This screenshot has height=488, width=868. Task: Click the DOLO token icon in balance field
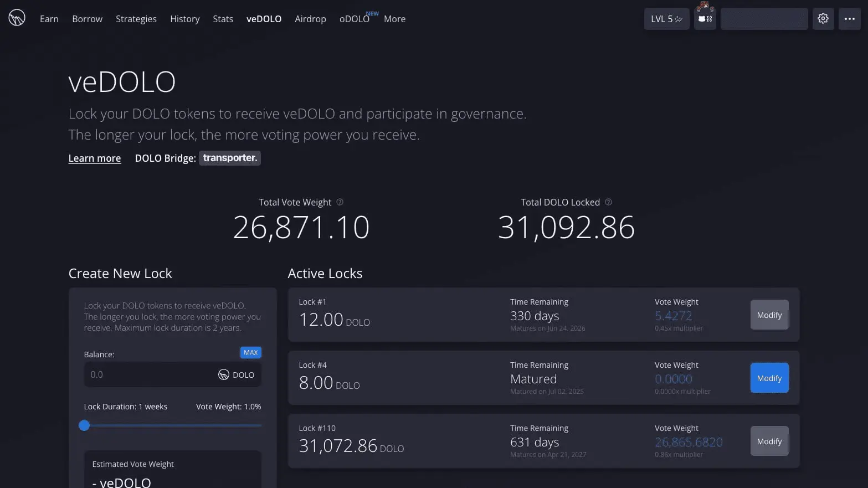(223, 375)
